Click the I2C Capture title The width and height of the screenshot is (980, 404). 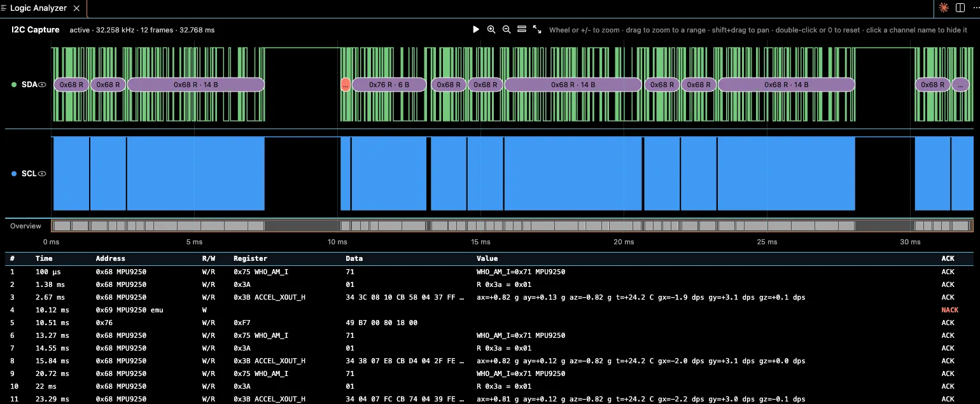[x=36, y=29]
